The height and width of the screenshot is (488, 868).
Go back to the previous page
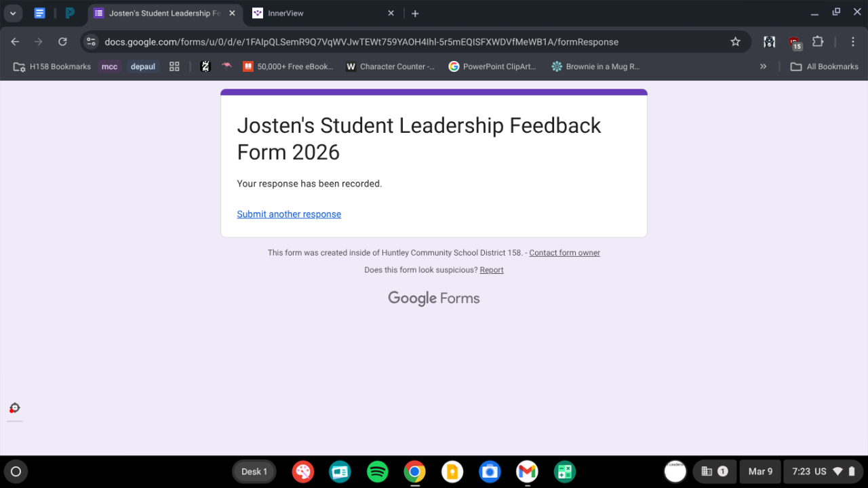point(15,42)
